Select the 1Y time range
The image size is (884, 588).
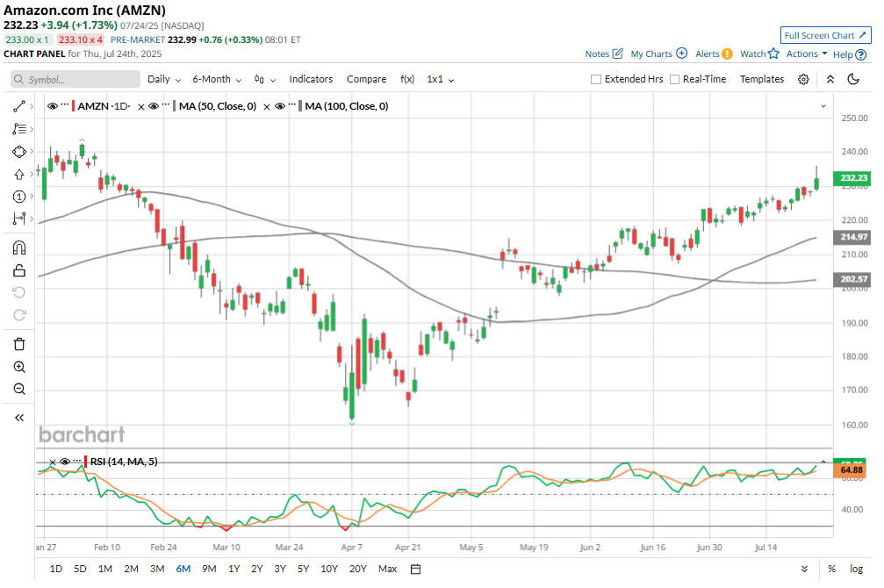tap(234, 569)
